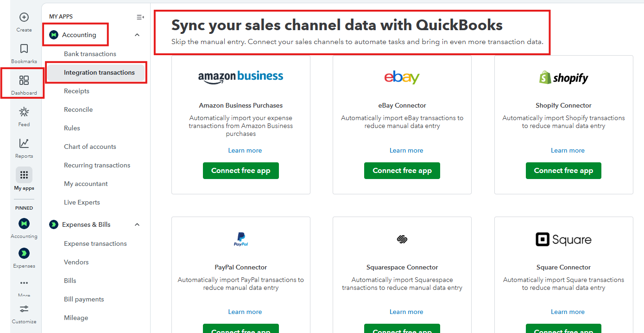Viewport: 644px width, 333px height.
Task: Open the Feed icon
Action: point(24,112)
